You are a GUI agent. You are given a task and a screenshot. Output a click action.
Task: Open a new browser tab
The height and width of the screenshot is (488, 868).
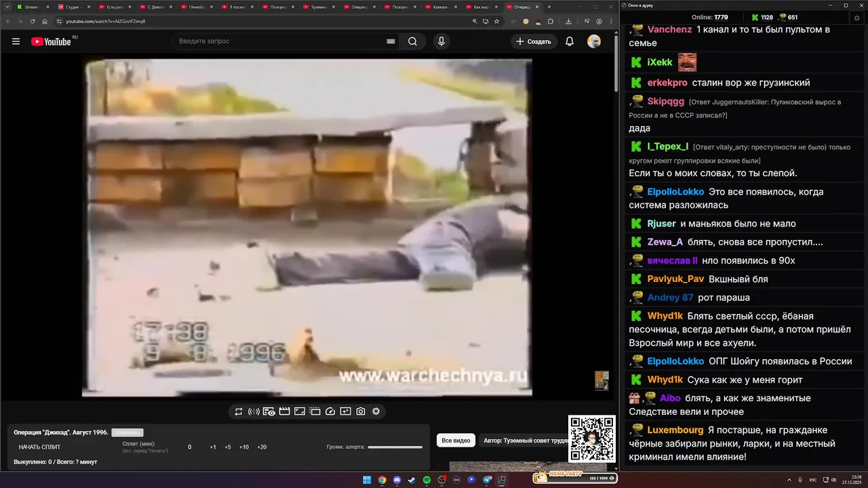(549, 7)
